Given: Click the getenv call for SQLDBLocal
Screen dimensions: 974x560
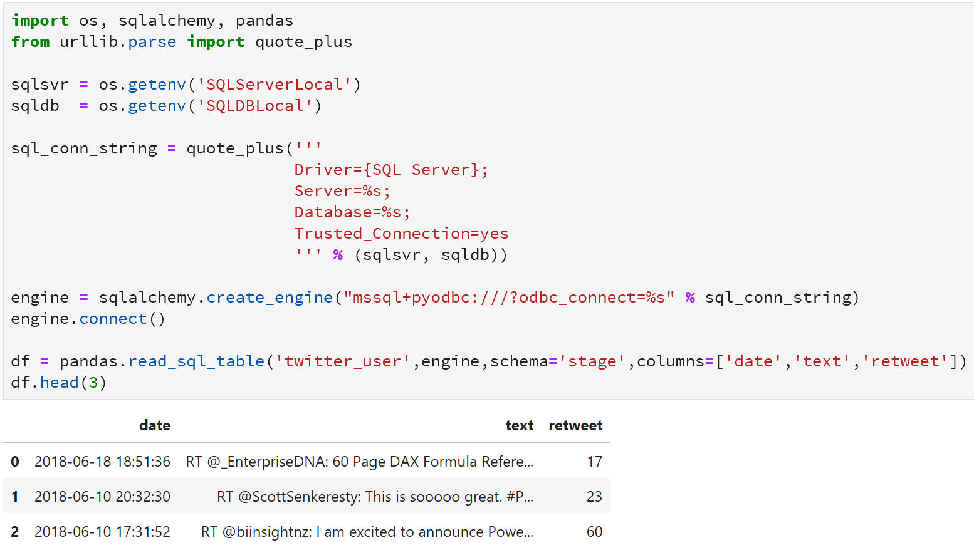Looking at the screenshot, I should pyautogui.click(x=156, y=105).
